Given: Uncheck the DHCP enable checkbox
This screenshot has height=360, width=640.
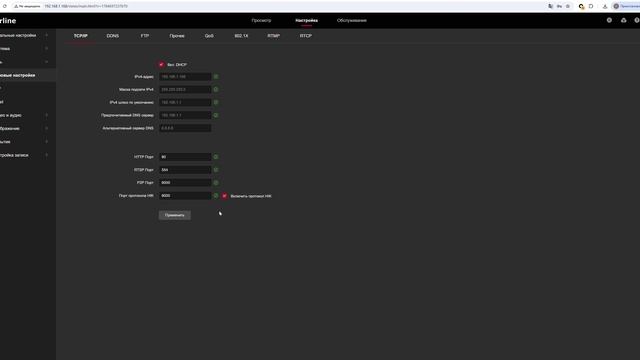Looking at the screenshot, I should tap(161, 64).
